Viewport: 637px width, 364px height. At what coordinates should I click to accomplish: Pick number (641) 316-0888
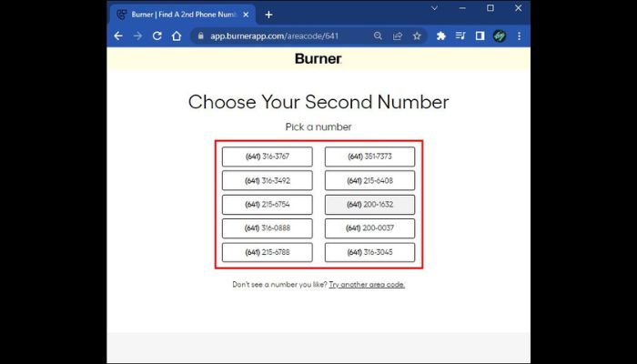pyautogui.click(x=268, y=228)
